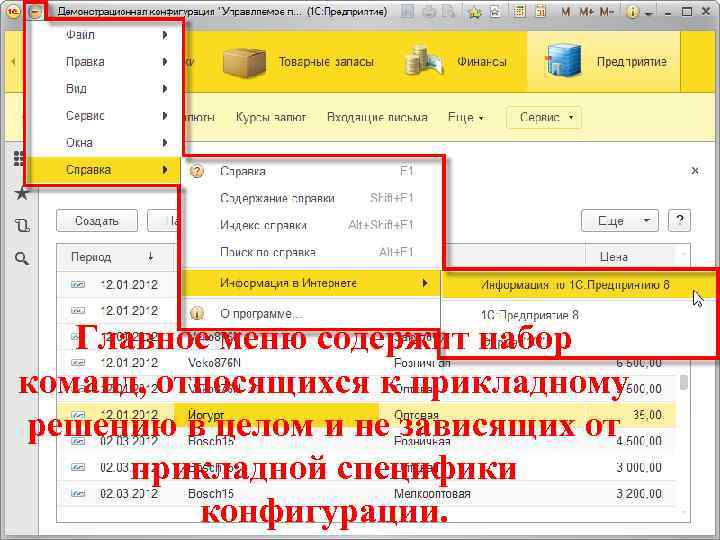Open the History icon in the left sidebar
Viewport: 720px width, 540px height.
[x=22, y=225]
